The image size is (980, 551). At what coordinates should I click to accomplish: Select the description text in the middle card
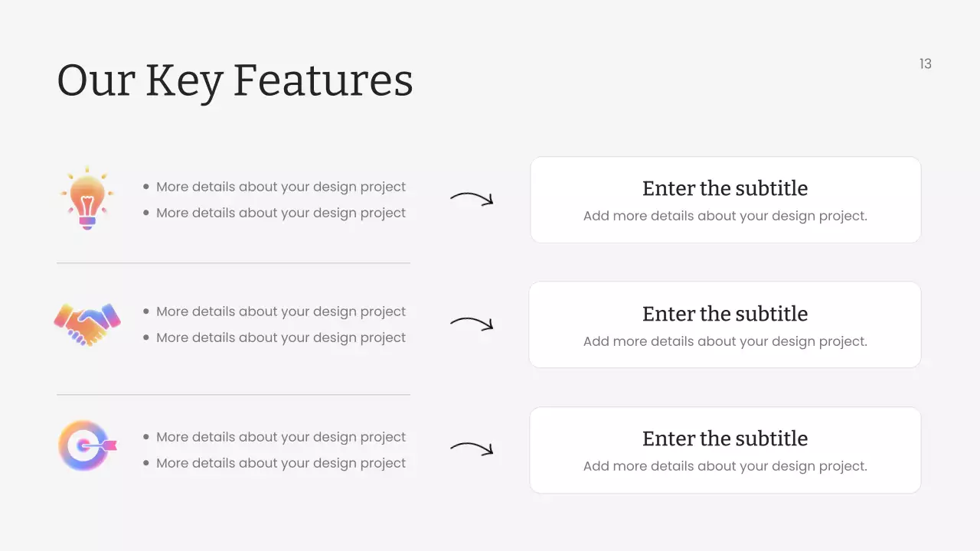click(x=725, y=341)
